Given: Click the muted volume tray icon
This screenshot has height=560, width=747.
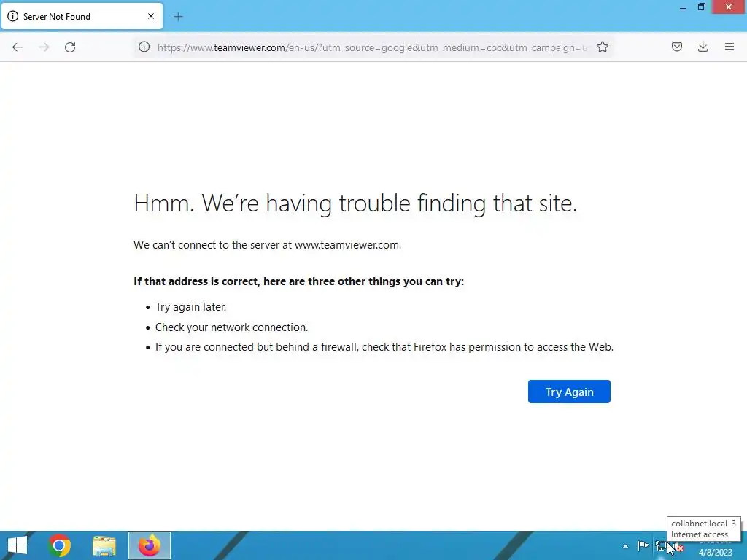Looking at the screenshot, I should 678,547.
